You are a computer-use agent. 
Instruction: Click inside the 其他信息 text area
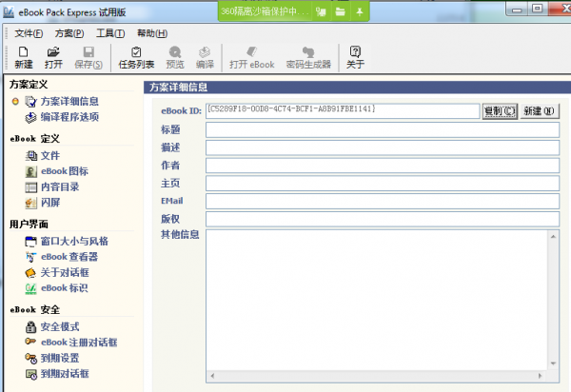(x=377, y=301)
